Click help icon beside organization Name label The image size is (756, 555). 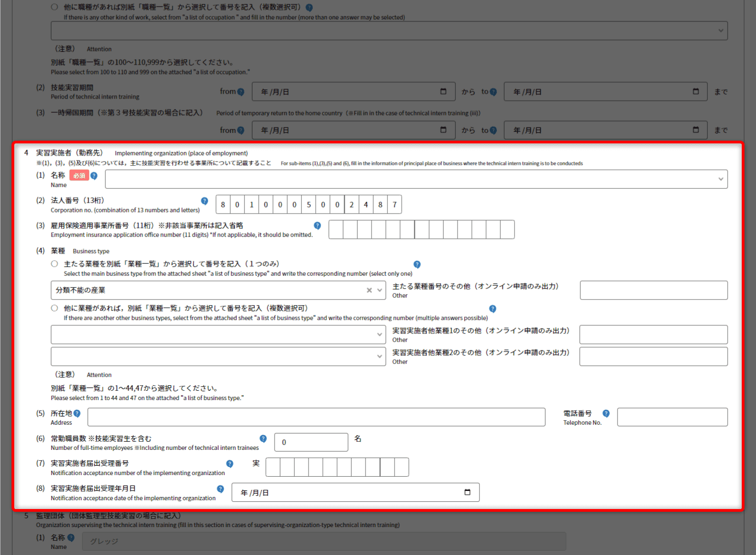(94, 176)
